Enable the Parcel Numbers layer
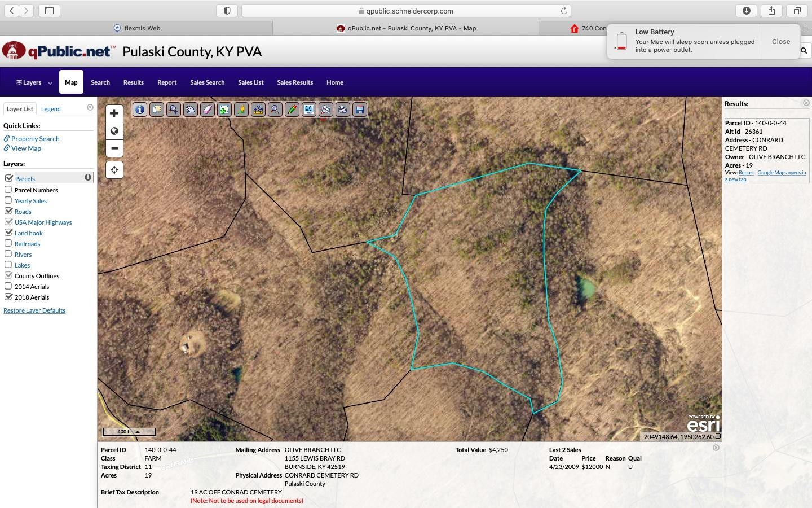Screen dimensions: 812x508 click(8, 190)
